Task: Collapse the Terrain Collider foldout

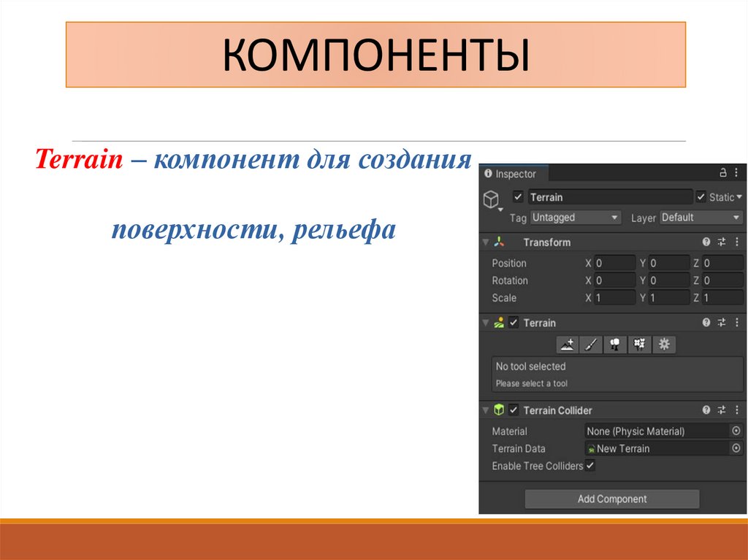Action: pyautogui.click(x=486, y=410)
